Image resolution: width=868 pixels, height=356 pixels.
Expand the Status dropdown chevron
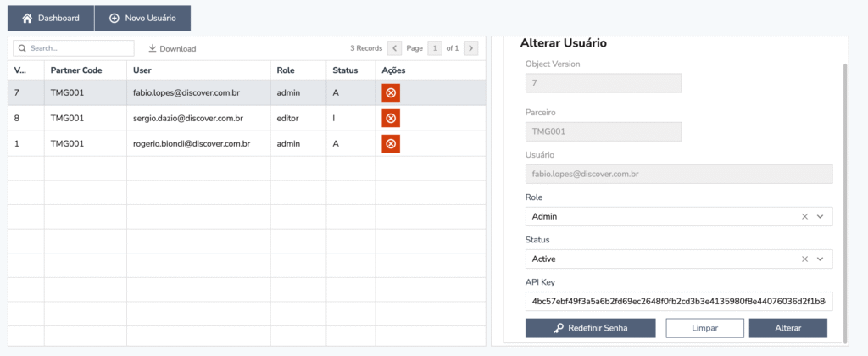point(821,259)
